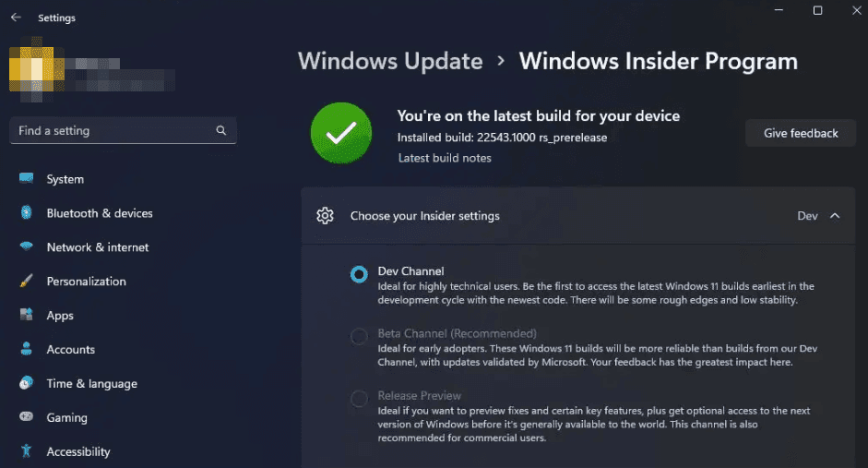Select the Dev Channel radio button
Screen dimensions: 868x468
359,274
